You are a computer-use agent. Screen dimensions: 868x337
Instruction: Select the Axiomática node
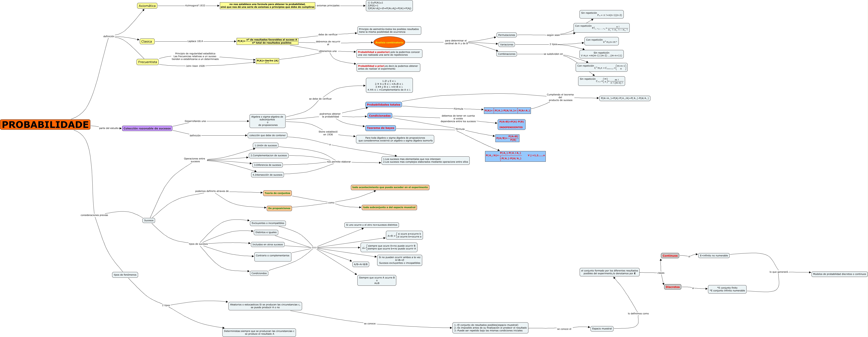pyautogui.click(x=147, y=6)
